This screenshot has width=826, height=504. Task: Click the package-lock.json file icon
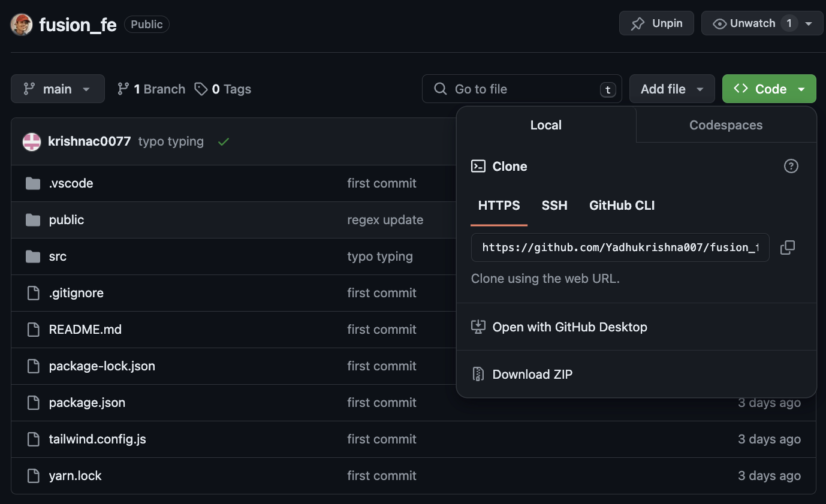(x=33, y=366)
